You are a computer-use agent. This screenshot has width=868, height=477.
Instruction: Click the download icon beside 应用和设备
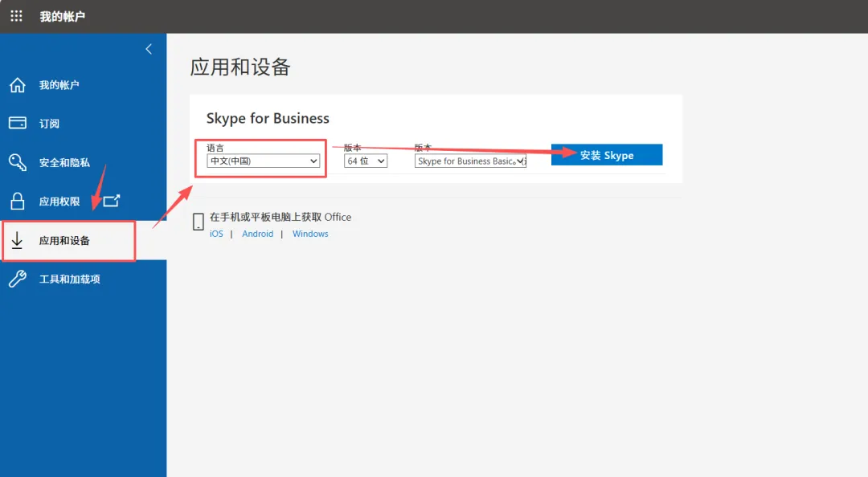point(17,240)
